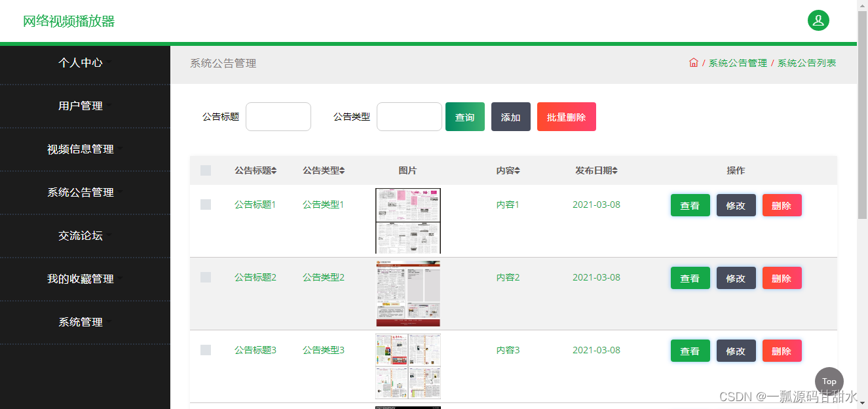
Task: Open the user profile icon top right
Action: pos(818,20)
